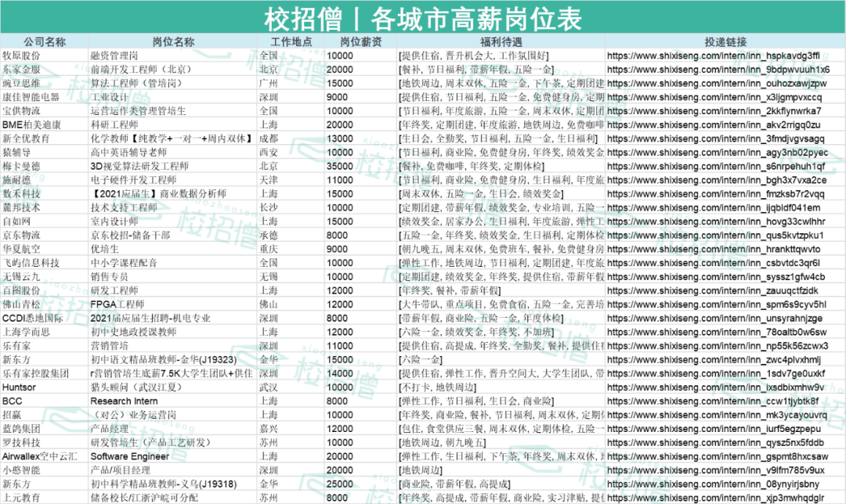Visit the link ending in akv2rrigq0zu
The width and height of the screenshot is (846, 504).
pyautogui.click(x=714, y=125)
